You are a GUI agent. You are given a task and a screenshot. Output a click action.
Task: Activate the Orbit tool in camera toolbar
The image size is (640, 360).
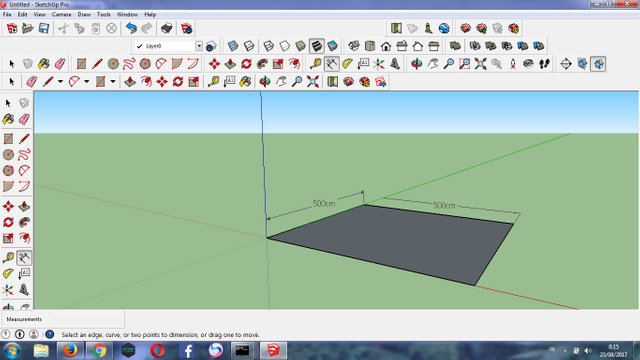(x=416, y=64)
